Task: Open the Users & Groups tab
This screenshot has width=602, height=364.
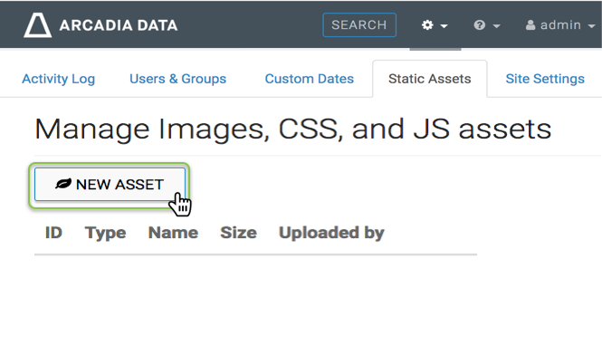Action: click(177, 79)
